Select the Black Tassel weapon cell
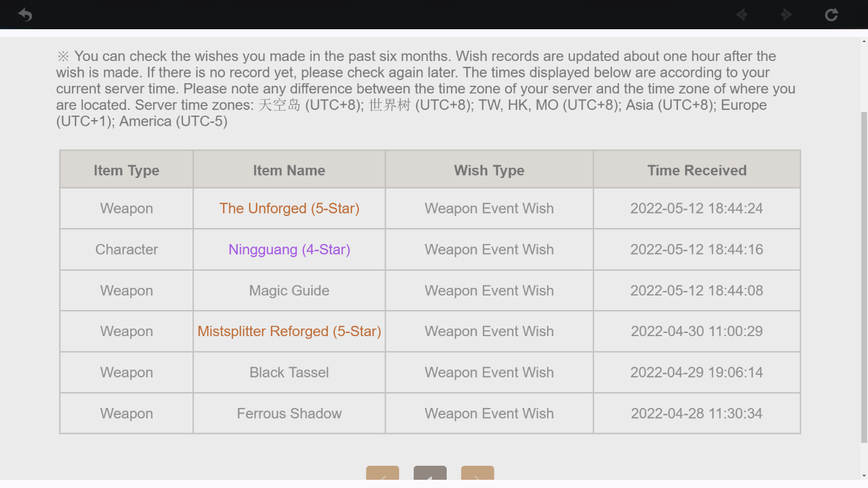This screenshot has height=488, width=868. (289, 373)
